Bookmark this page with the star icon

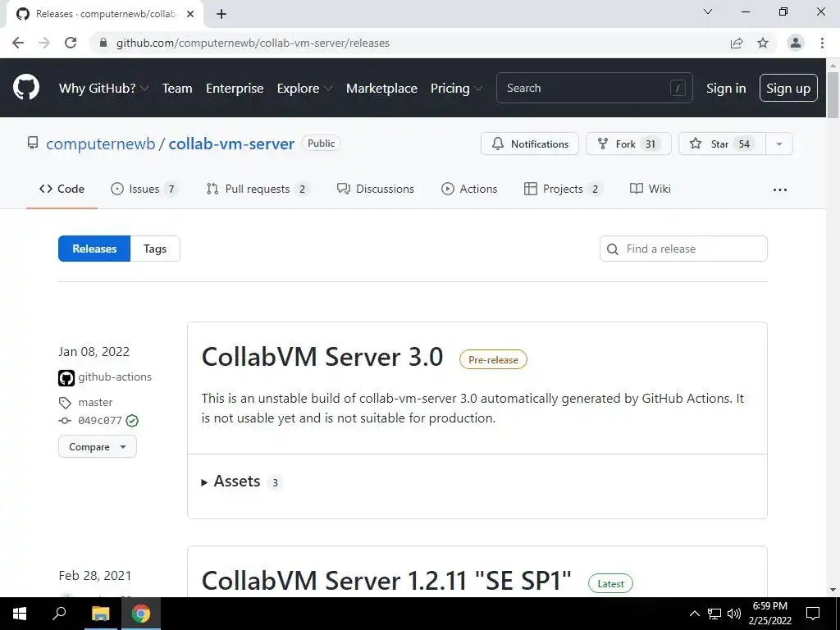coord(763,43)
